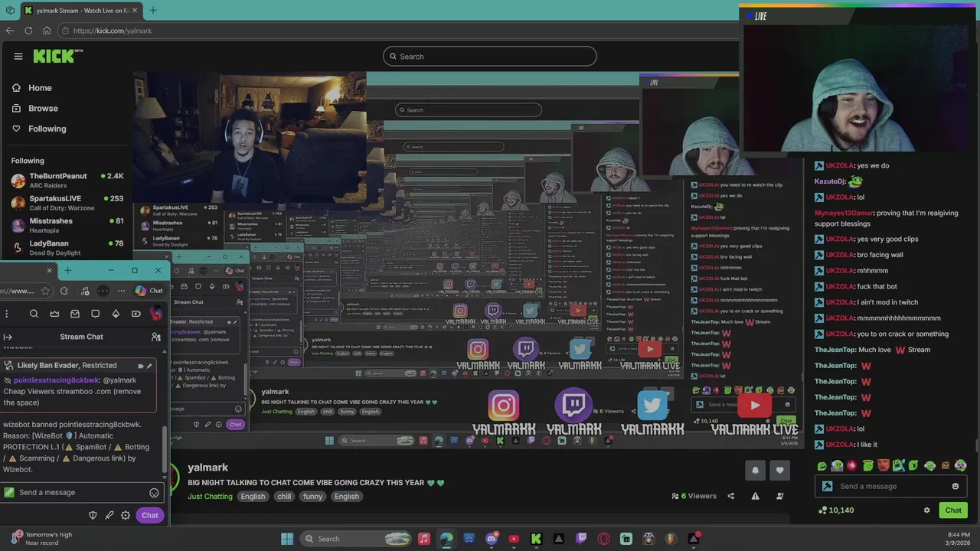Open Misstrashes followed channel

[67, 225]
